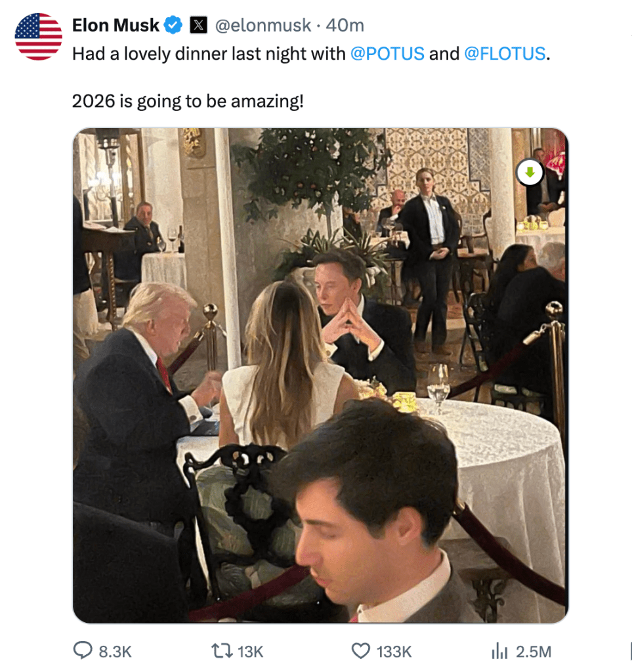This screenshot has width=632, height=672.
Task: Like the post with heart icon
Action: click(361, 651)
